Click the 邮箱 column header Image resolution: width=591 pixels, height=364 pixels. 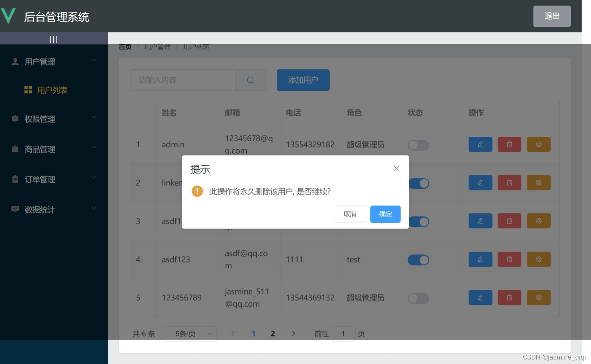point(233,113)
